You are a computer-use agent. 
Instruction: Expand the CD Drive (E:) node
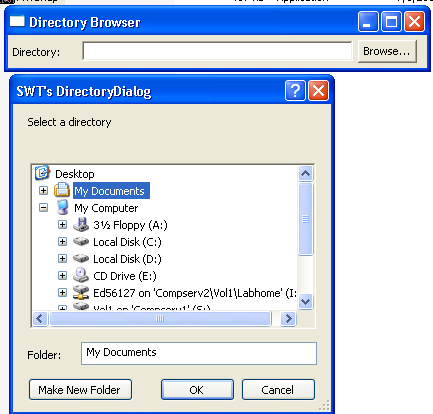tap(62, 276)
